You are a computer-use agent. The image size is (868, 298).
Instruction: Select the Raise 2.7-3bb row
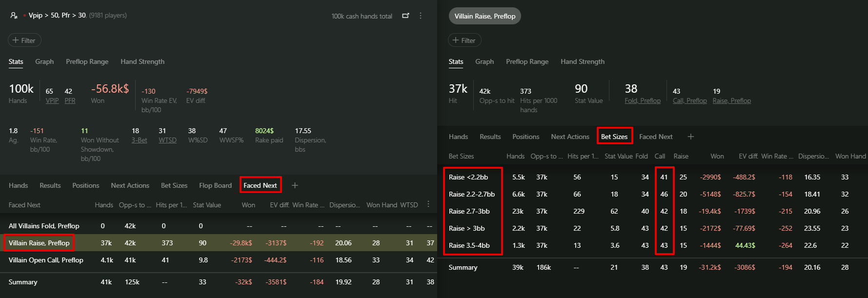tap(469, 211)
